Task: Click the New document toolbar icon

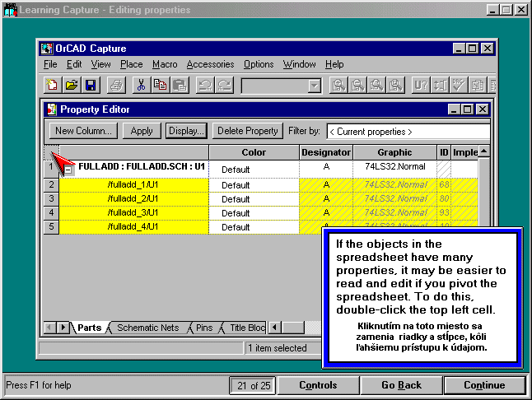Action: pyautogui.click(x=54, y=85)
